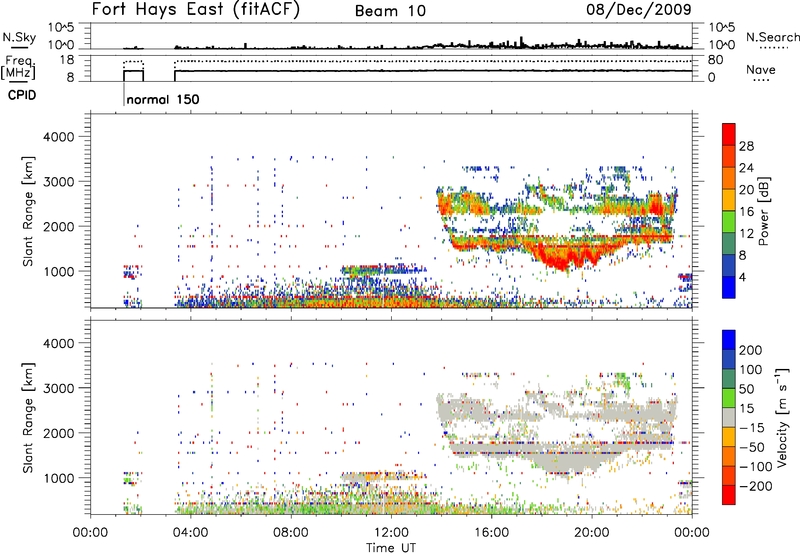
Task: Select the "normal 150" CPID annotation
Action: click(163, 99)
